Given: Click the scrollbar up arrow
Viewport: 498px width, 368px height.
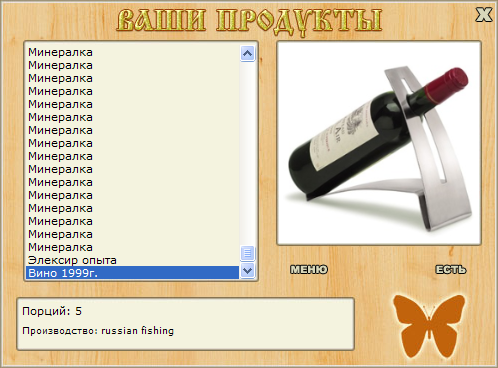Looking at the screenshot, I should pyautogui.click(x=247, y=53).
